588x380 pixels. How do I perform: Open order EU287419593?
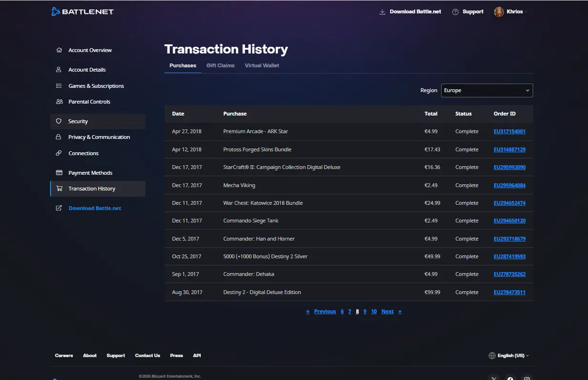509,256
